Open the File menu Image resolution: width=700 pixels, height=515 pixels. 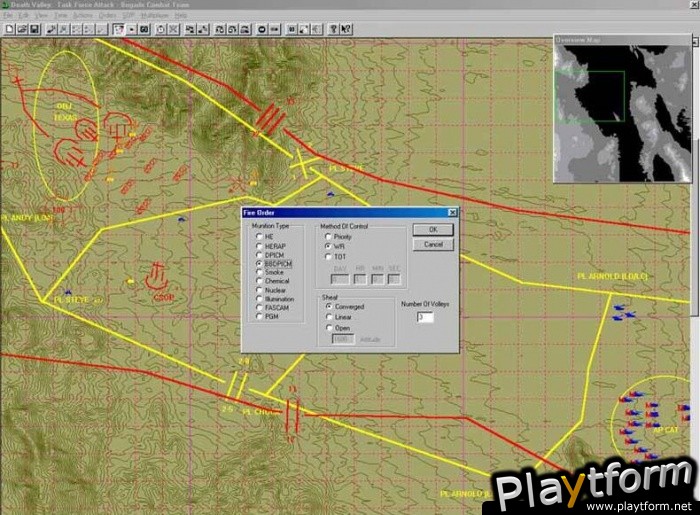point(8,15)
